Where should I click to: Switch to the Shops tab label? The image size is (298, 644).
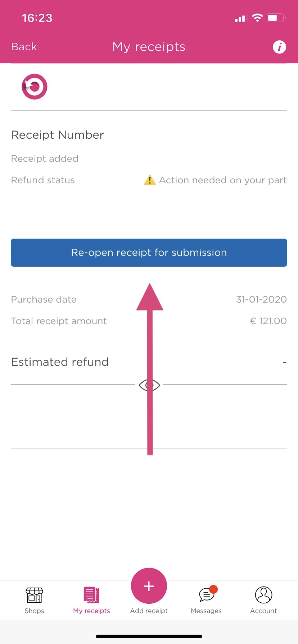35,611
